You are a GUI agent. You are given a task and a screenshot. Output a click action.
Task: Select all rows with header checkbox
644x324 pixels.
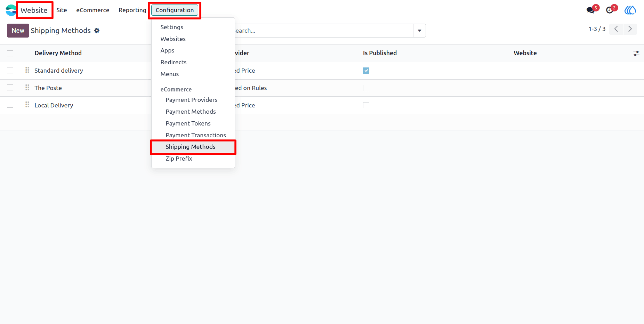click(x=10, y=53)
